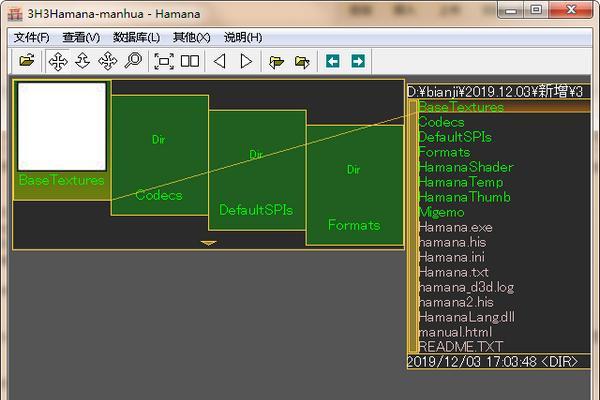
Task: Select the four-way move arrows tool
Action: (x=58, y=61)
